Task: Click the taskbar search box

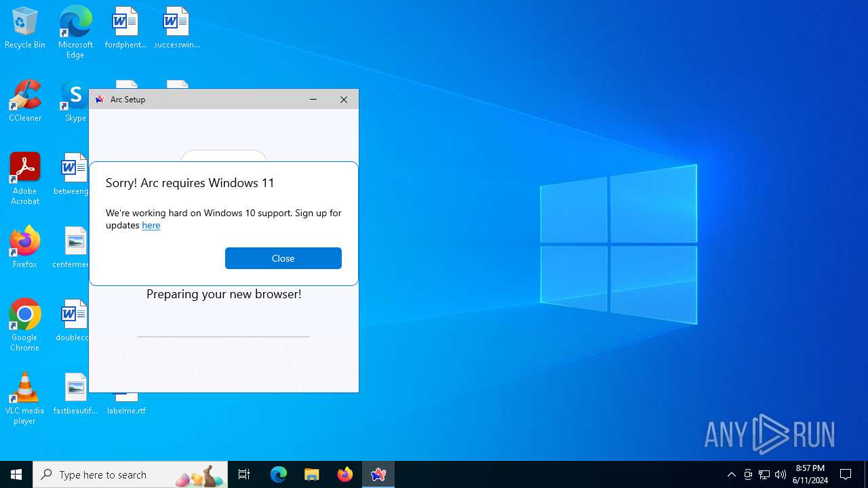Action: 130,474
